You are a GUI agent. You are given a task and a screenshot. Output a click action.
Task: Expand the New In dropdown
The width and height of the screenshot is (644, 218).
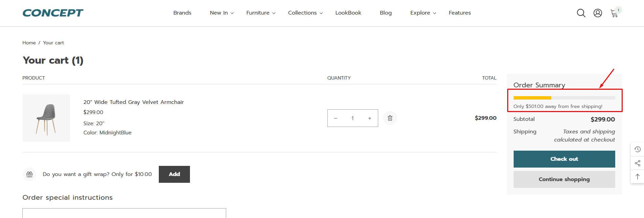221,13
